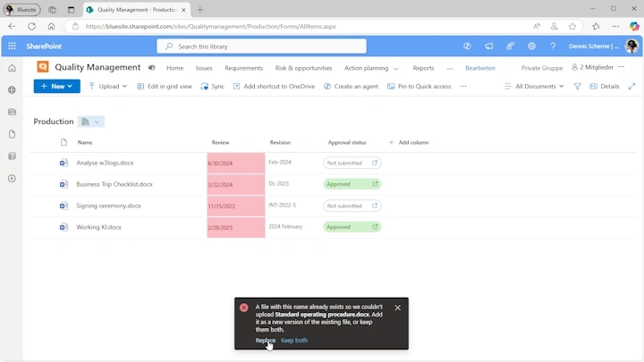Click Keep both in the error message
The image size is (644, 362).
(x=294, y=341)
